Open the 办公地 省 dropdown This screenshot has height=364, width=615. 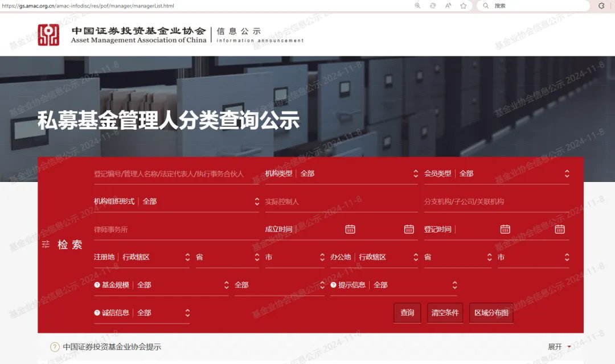(x=458, y=257)
